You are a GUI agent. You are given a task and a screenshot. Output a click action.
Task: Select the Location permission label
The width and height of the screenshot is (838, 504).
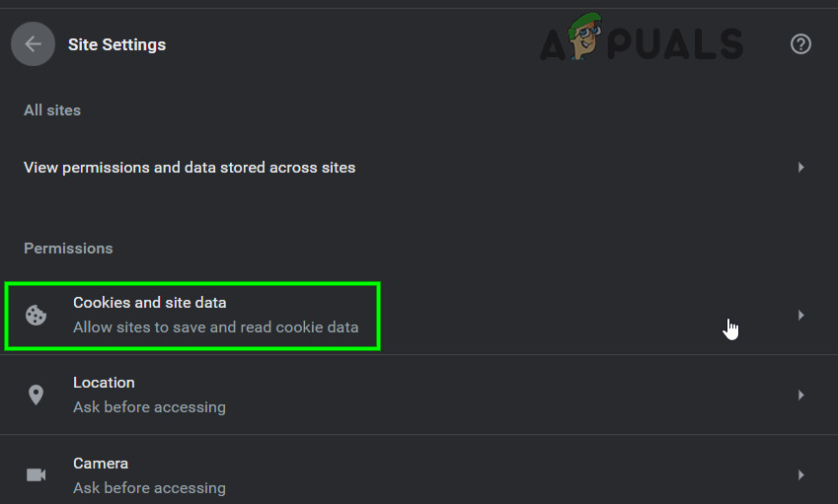[104, 383]
